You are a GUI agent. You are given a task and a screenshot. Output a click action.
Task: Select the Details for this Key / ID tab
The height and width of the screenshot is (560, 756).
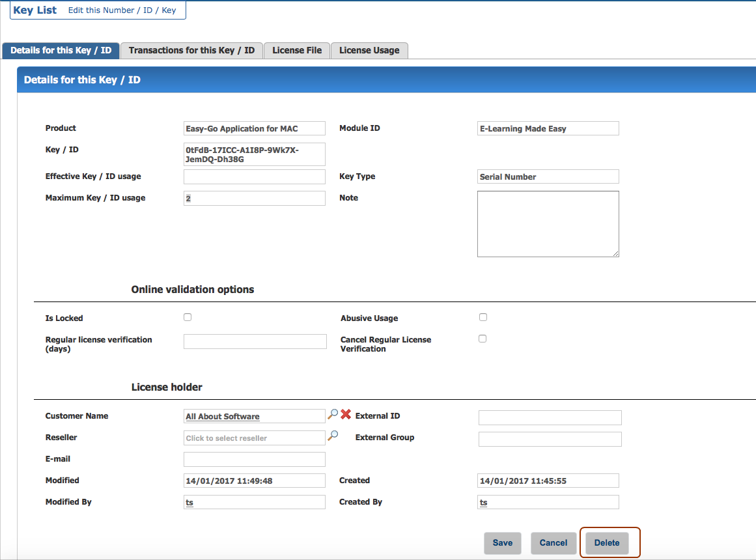tap(61, 50)
